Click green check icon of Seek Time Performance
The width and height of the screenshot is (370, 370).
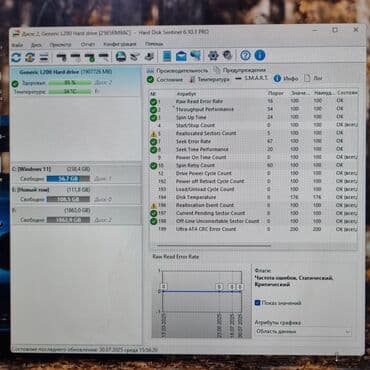[153, 150]
